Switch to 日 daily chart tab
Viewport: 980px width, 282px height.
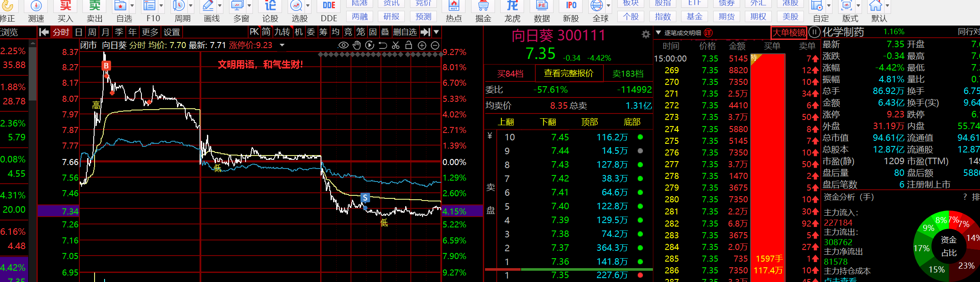[79, 32]
